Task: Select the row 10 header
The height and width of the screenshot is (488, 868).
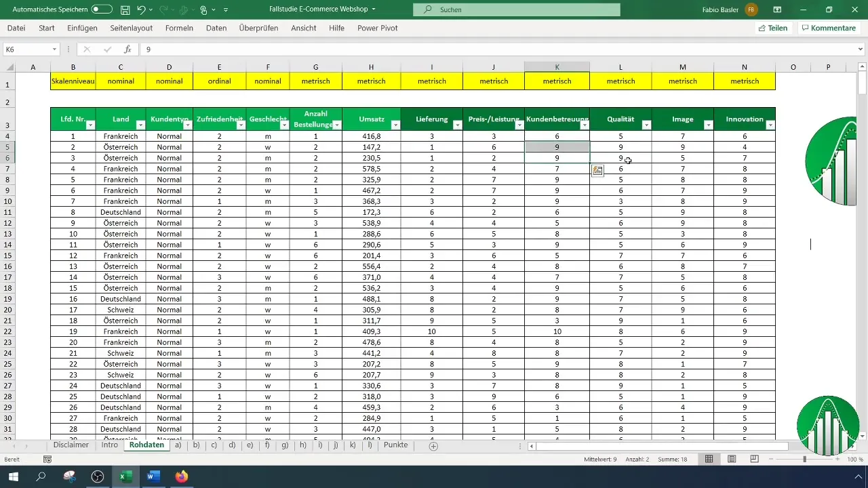Action: coord(7,201)
